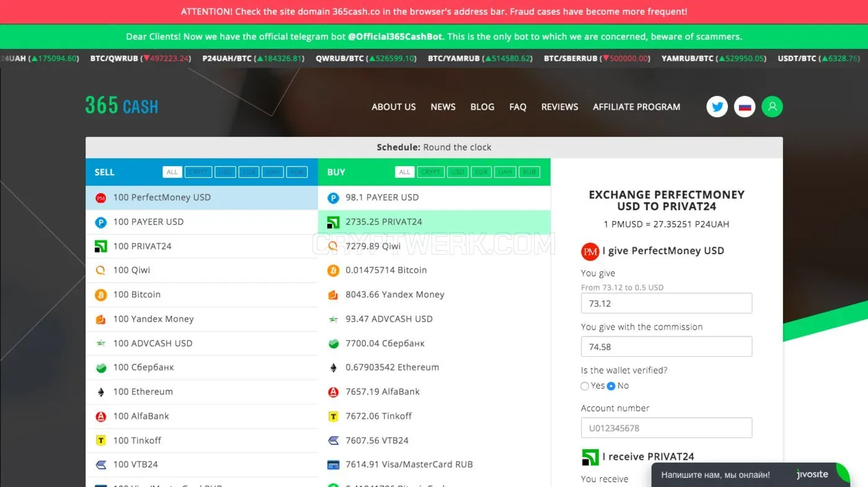
Task: Click the Tinkoff icon in the Sell list
Action: [100, 441]
